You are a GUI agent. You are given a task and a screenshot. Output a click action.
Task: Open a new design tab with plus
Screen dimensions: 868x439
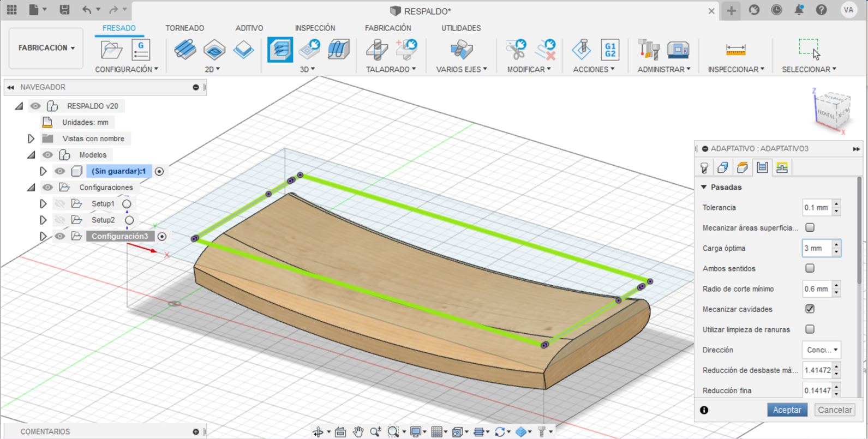tap(731, 10)
